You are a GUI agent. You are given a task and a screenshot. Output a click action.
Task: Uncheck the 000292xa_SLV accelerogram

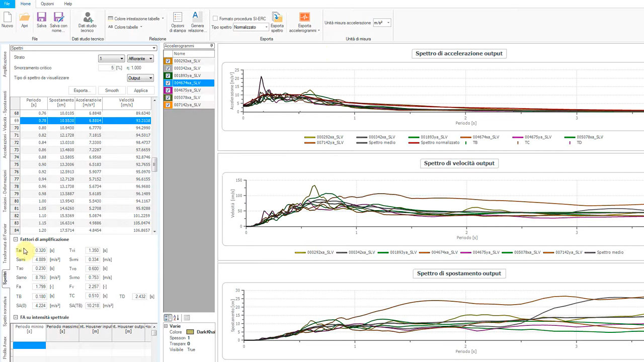[168, 61]
